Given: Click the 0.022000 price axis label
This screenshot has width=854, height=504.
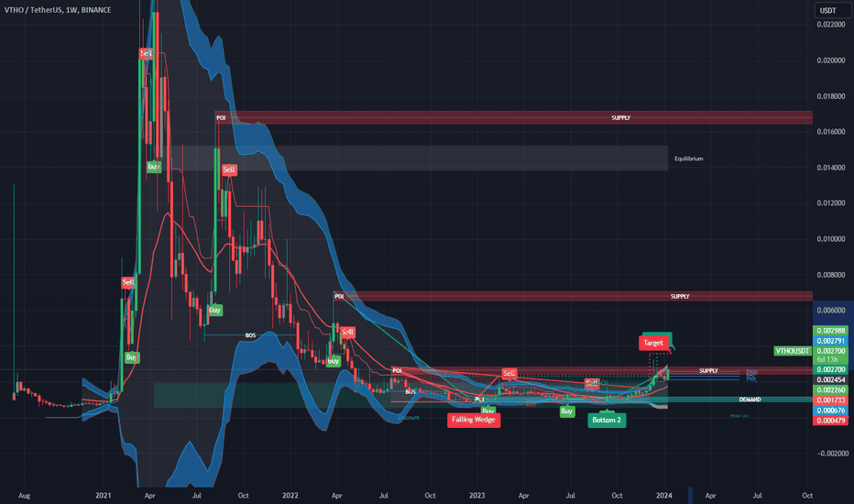Looking at the screenshot, I should click(830, 25).
